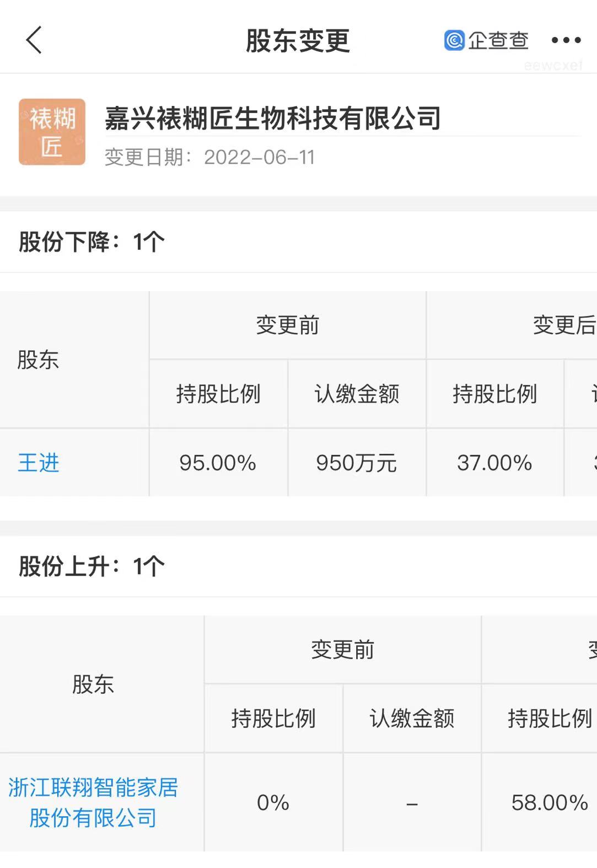Select the 950万元 subscribed amount cell

[x=357, y=463]
